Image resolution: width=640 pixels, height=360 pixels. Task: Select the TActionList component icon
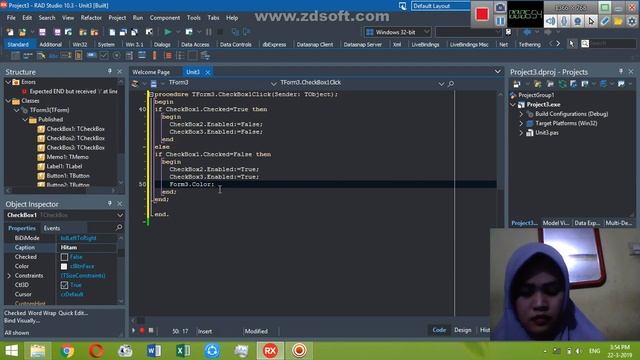pyautogui.click(x=205, y=56)
